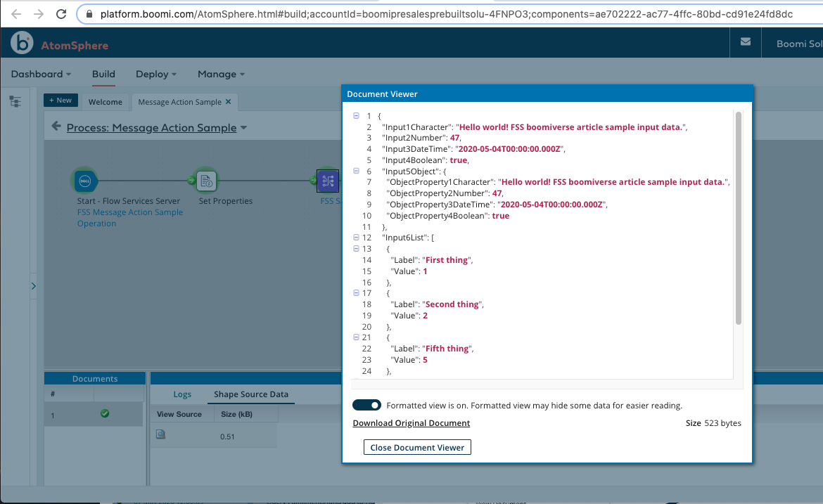Open the mail envelope notifications icon
Viewport: 823px width, 504px height.
click(x=746, y=42)
